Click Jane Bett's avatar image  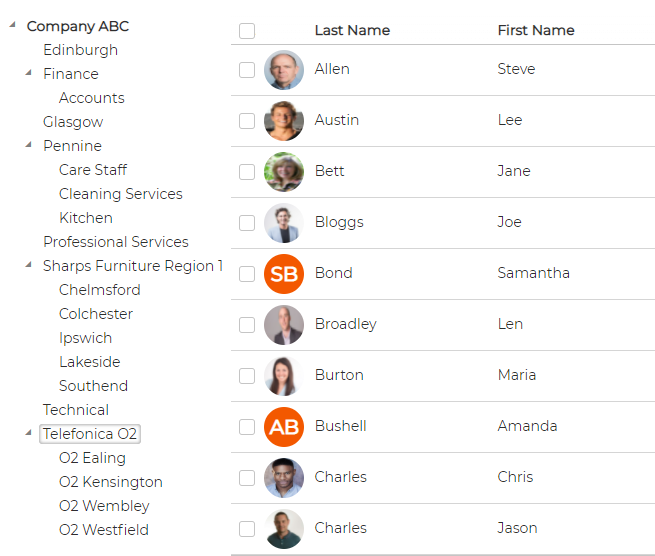284,172
